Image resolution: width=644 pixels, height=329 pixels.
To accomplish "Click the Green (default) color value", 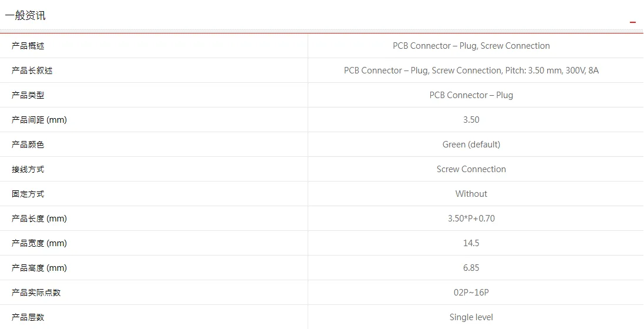I will tap(471, 145).
